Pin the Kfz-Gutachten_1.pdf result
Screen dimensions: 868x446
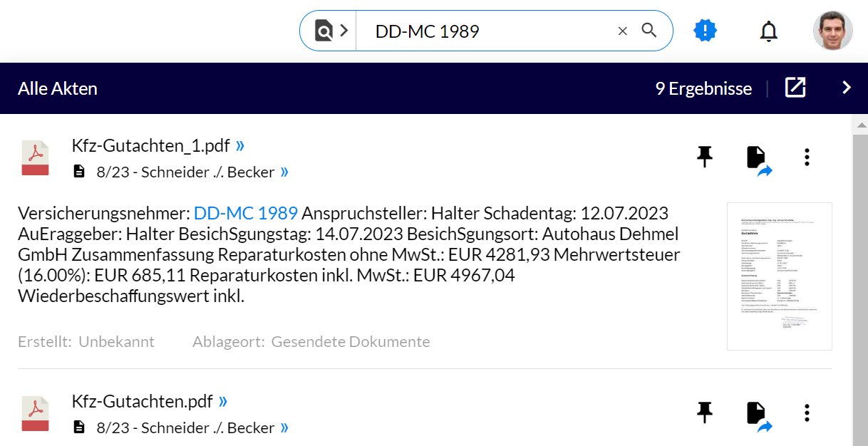[x=704, y=157]
